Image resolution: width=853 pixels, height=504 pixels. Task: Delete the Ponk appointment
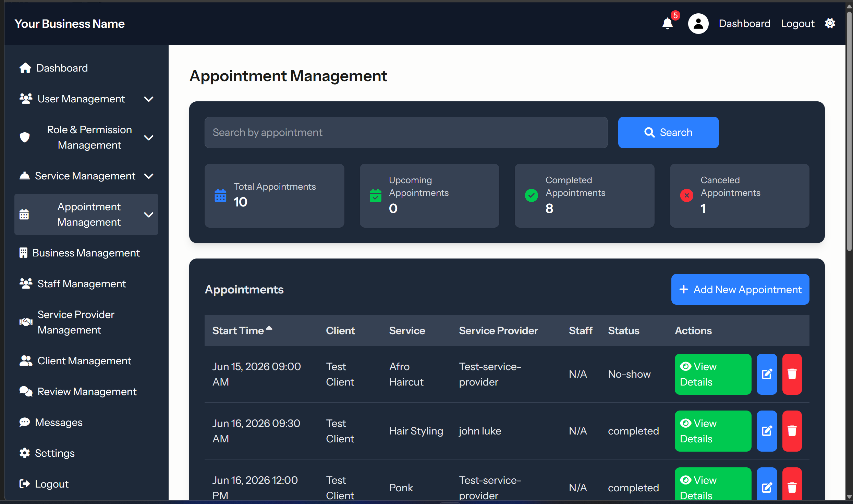coord(792,484)
